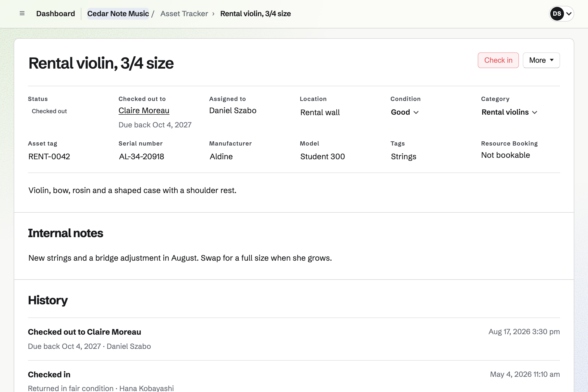Select serial number AL-34-20918
The image size is (588, 392).
point(142,157)
